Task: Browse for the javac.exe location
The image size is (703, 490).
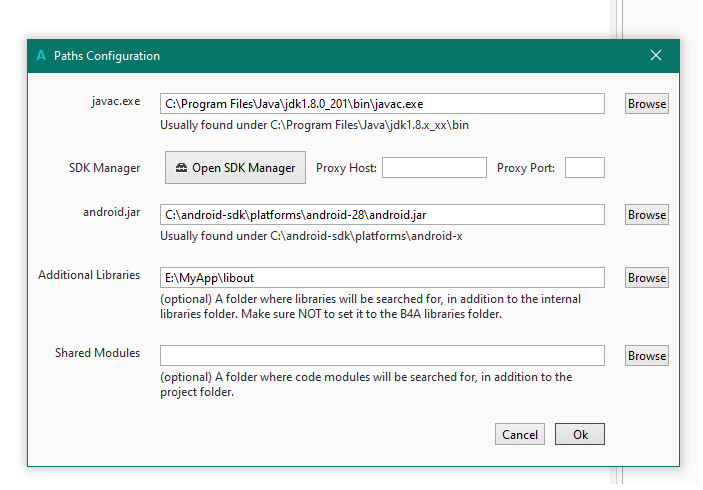Action: pyautogui.click(x=647, y=103)
